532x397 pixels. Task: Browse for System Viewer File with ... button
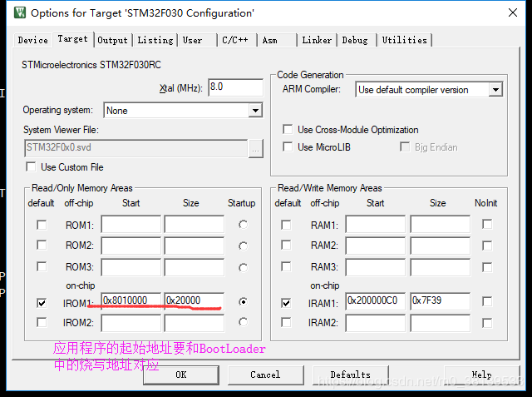point(256,149)
